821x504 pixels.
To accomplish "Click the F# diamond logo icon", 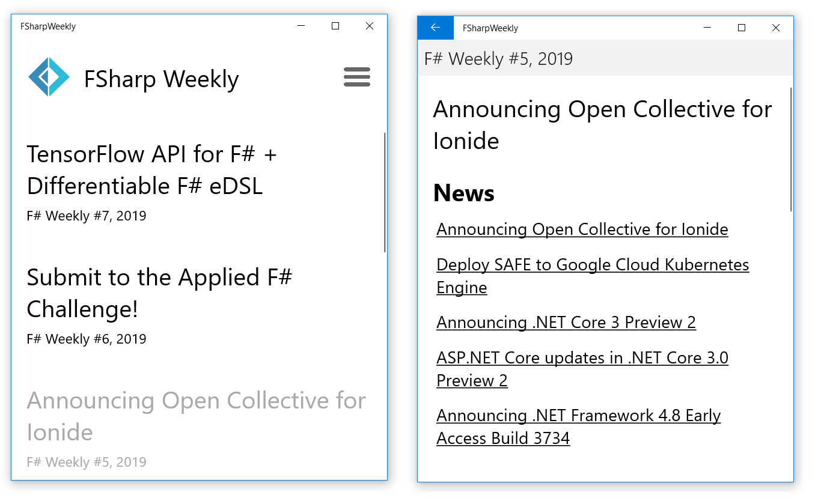I will click(49, 77).
